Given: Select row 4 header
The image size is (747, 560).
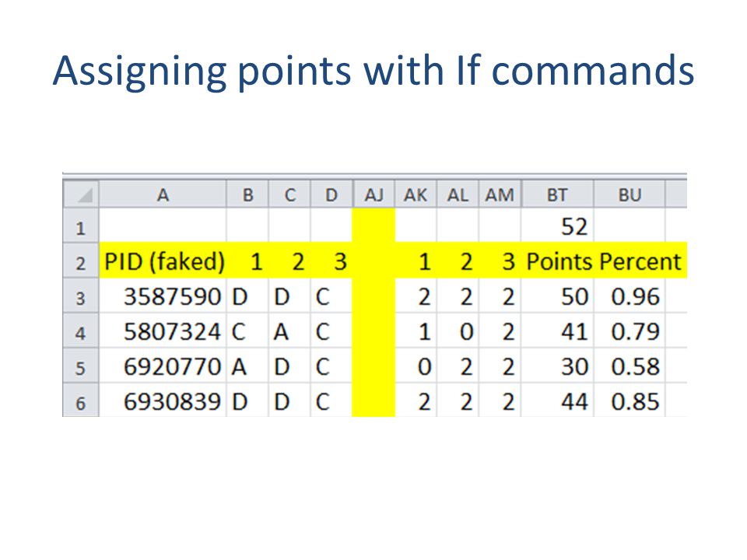Looking at the screenshot, I should coord(81,331).
